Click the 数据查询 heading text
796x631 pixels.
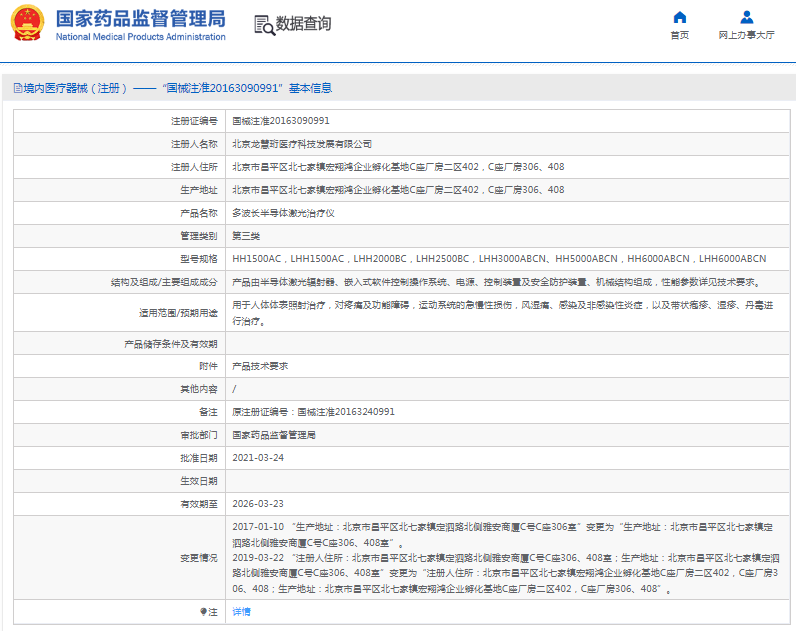coord(303,23)
